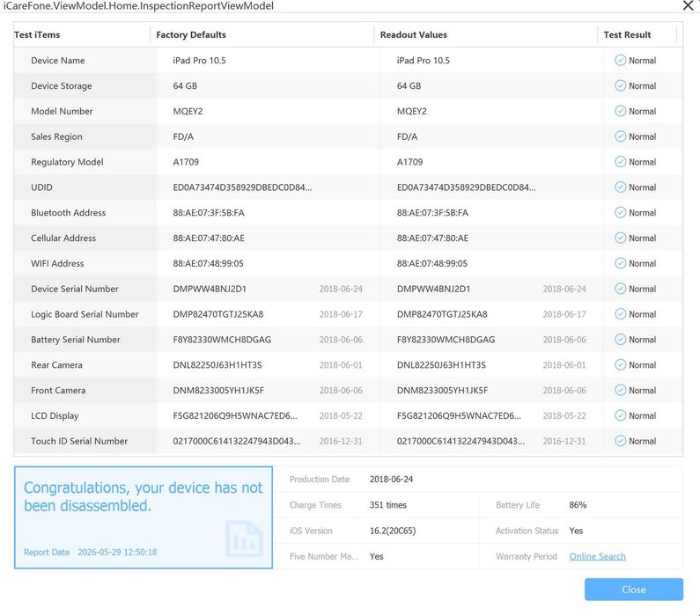Viewport: 700px width, 616px height.
Task: Click the Rear Camera readout serial value
Action: click(441, 365)
